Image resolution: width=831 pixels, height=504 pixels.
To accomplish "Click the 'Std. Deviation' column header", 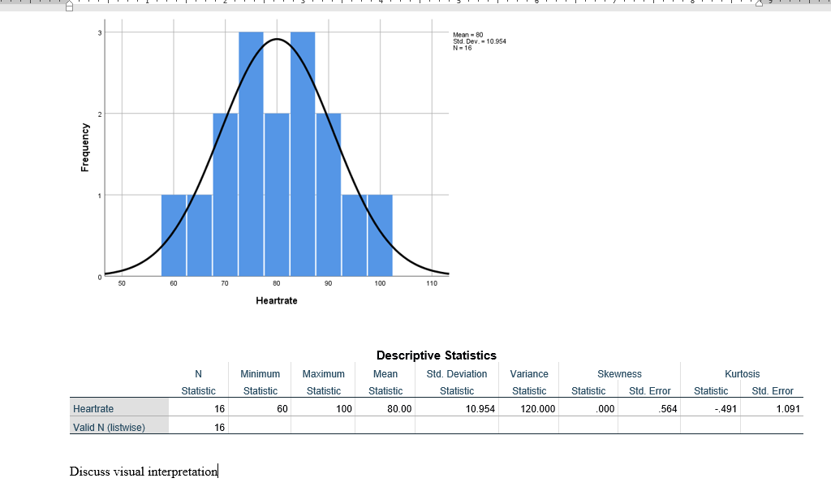I will [457, 374].
